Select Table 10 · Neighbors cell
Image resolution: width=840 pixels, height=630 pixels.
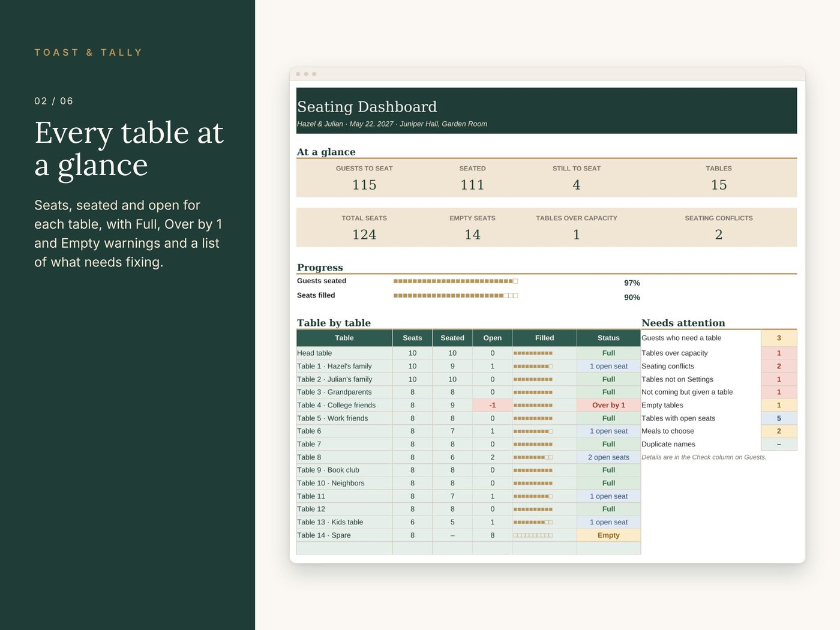pos(344,483)
